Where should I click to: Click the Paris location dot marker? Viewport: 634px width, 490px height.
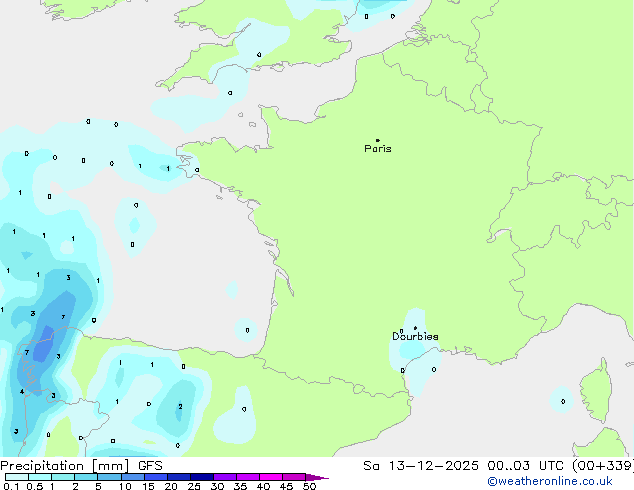coord(378,140)
